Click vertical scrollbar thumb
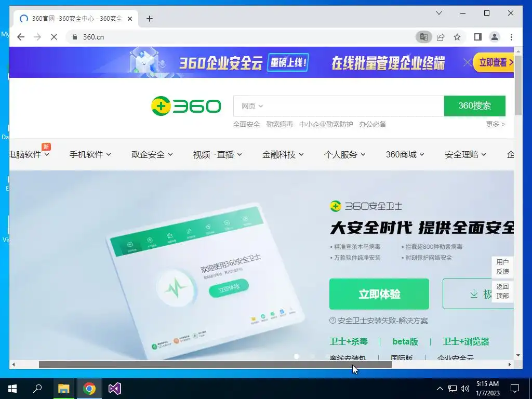532x399 pixels. [x=518, y=85]
